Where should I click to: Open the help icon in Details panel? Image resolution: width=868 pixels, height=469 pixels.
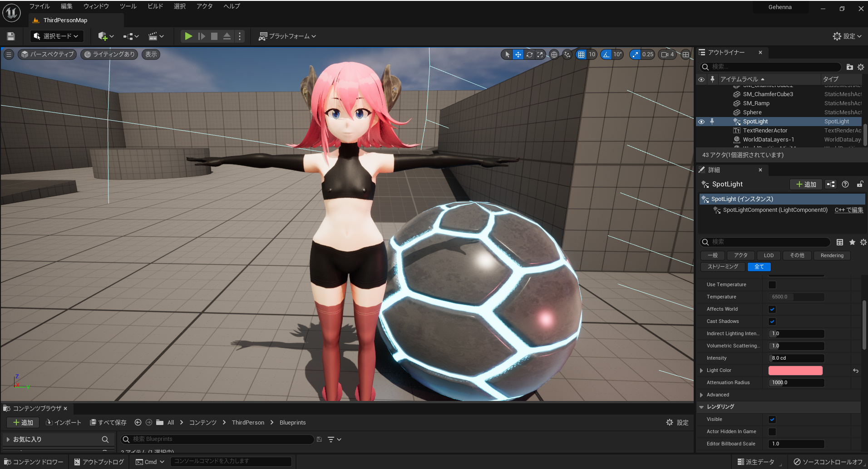point(845,184)
